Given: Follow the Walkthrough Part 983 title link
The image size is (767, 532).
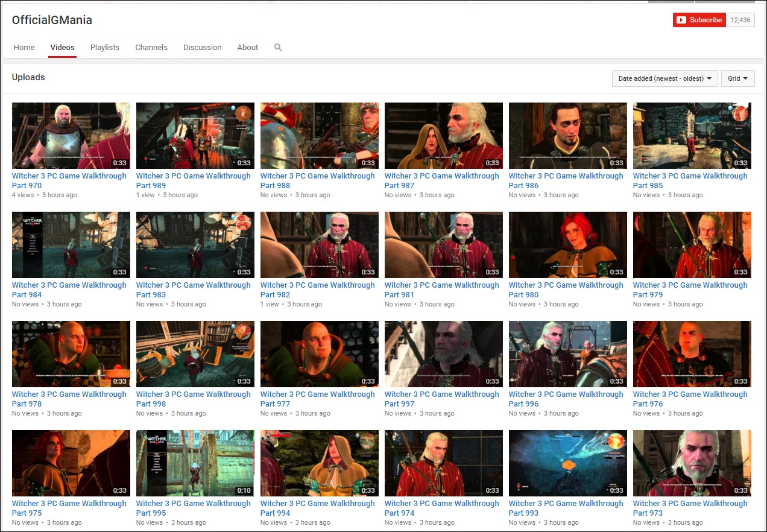Looking at the screenshot, I should coord(194,290).
